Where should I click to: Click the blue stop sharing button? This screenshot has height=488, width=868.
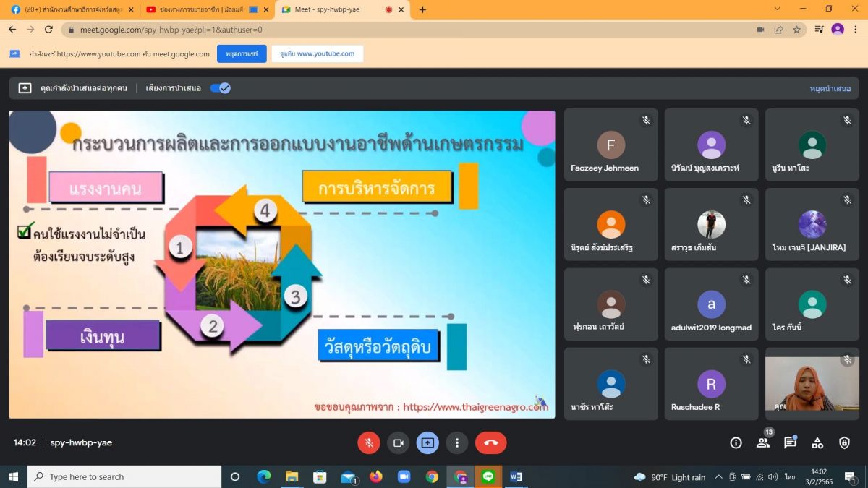pyautogui.click(x=242, y=54)
